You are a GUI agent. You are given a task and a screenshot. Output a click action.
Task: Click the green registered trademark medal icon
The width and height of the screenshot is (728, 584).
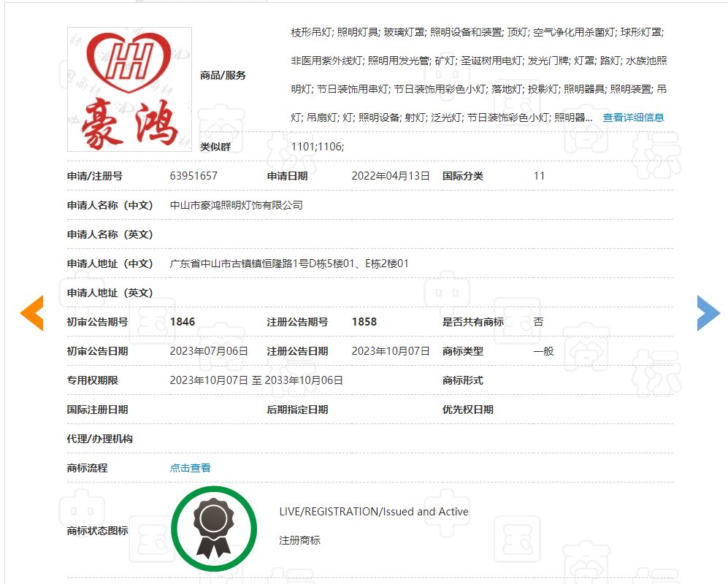point(214,529)
